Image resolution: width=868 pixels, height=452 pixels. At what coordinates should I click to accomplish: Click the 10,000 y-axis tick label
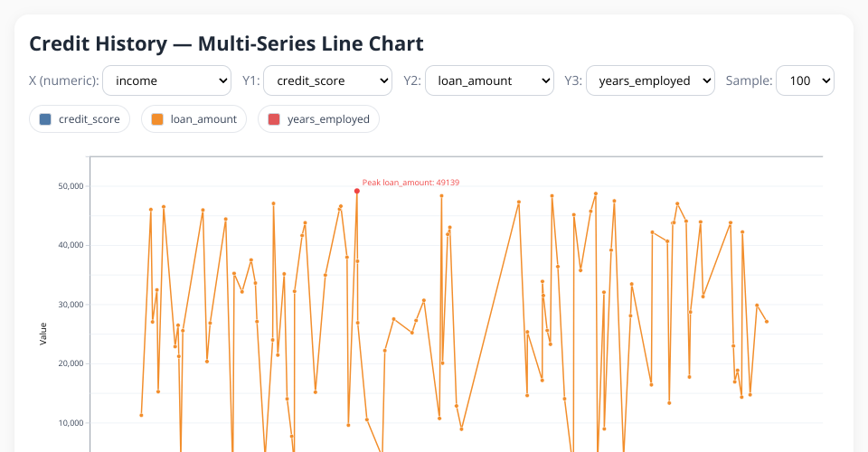point(70,423)
